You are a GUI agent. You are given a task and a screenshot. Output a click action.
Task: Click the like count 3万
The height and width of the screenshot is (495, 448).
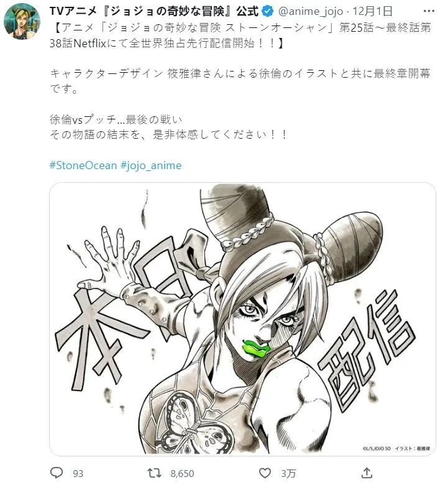pyautogui.click(x=288, y=473)
